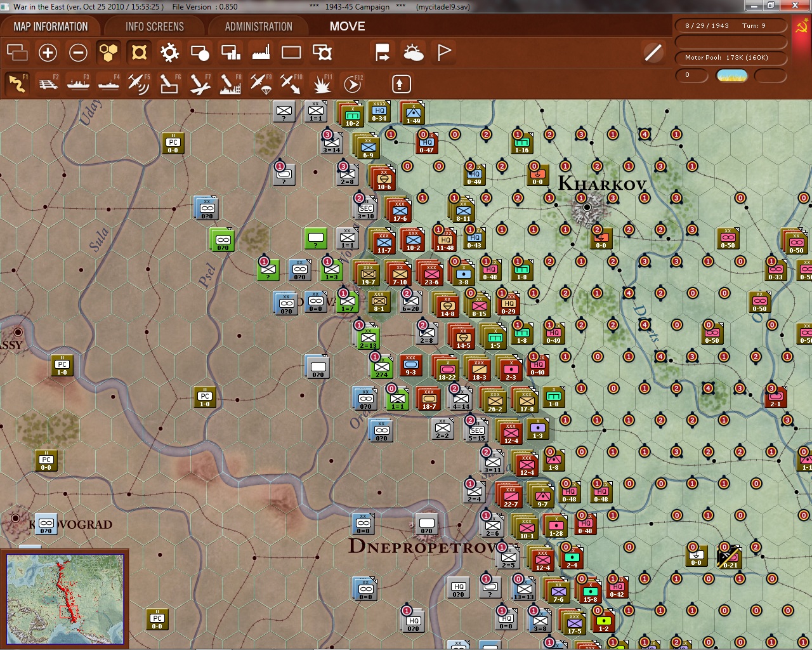812x650 pixels.
Task: Select the MOVE mode label
Action: [x=347, y=27]
